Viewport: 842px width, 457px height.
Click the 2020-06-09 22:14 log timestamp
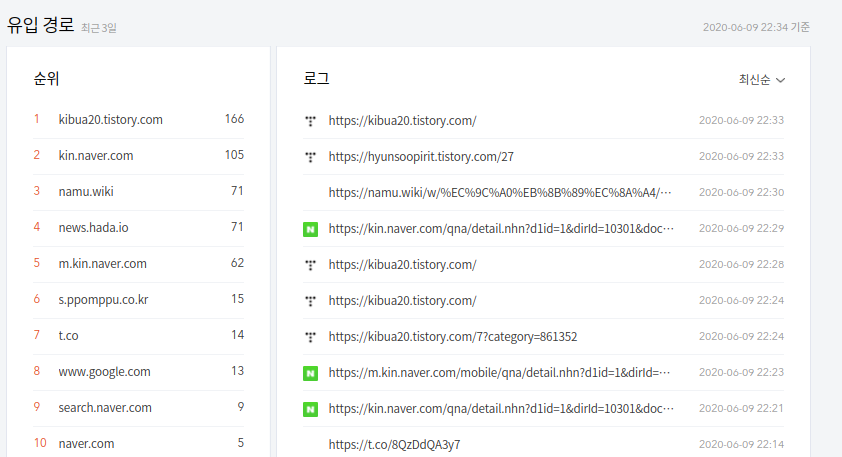click(741, 444)
